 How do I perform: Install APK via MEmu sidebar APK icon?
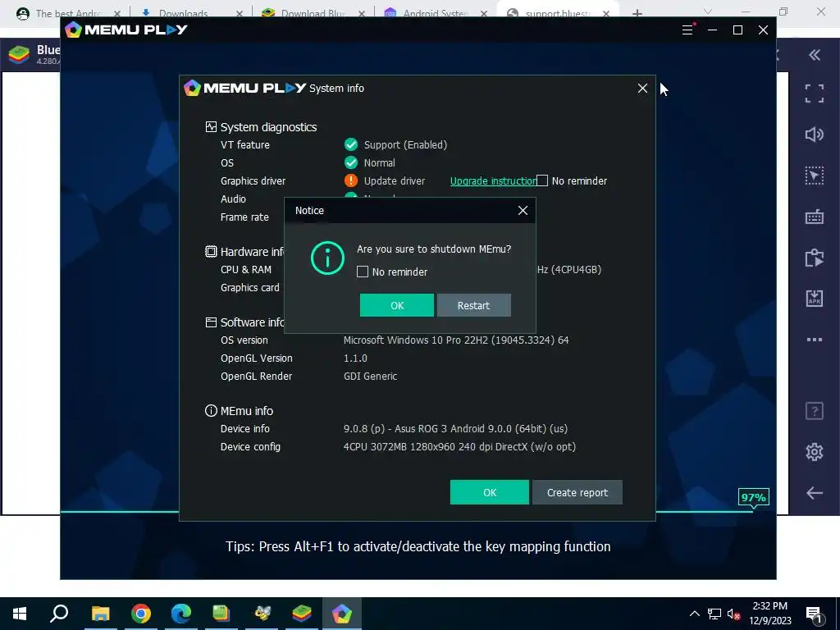tap(815, 299)
